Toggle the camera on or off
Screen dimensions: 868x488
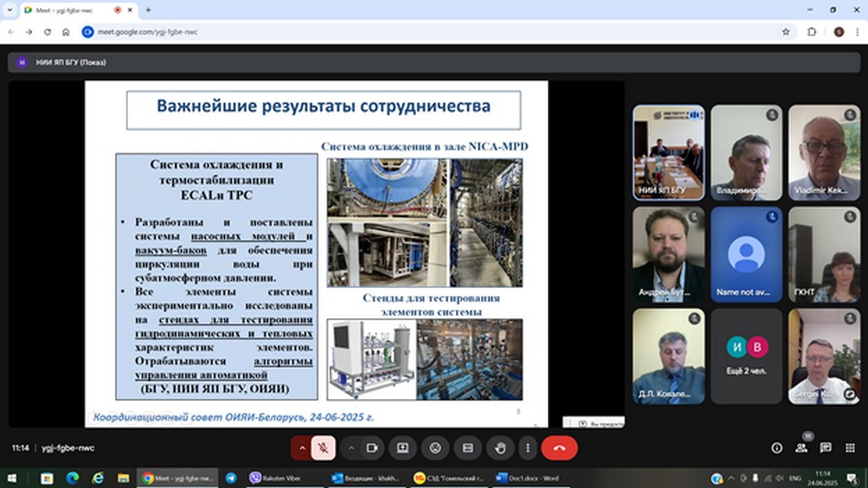click(371, 447)
